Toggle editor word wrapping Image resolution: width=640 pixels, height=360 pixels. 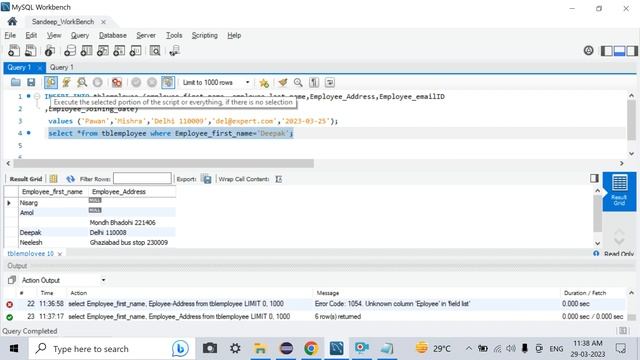tap(330, 82)
